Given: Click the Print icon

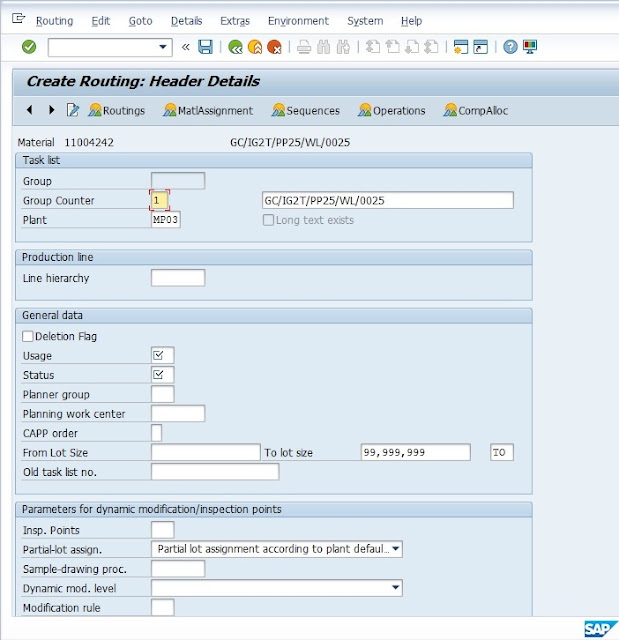Looking at the screenshot, I should (x=304, y=47).
